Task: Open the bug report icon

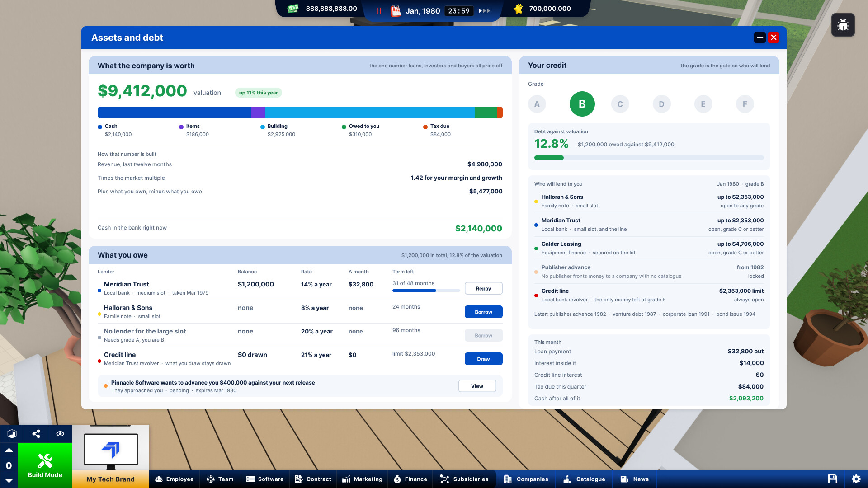Action: [x=843, y=25]
